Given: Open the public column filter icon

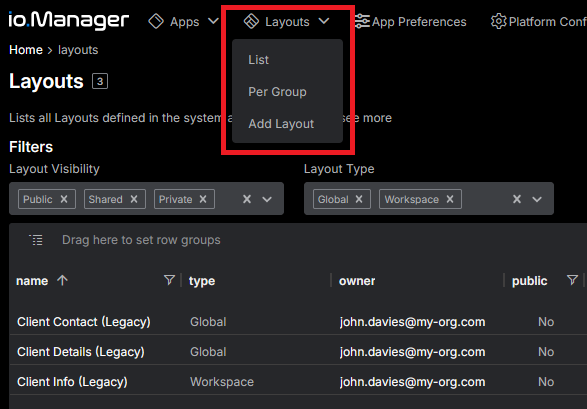Looking at the screenshot, I should [572, 280].
